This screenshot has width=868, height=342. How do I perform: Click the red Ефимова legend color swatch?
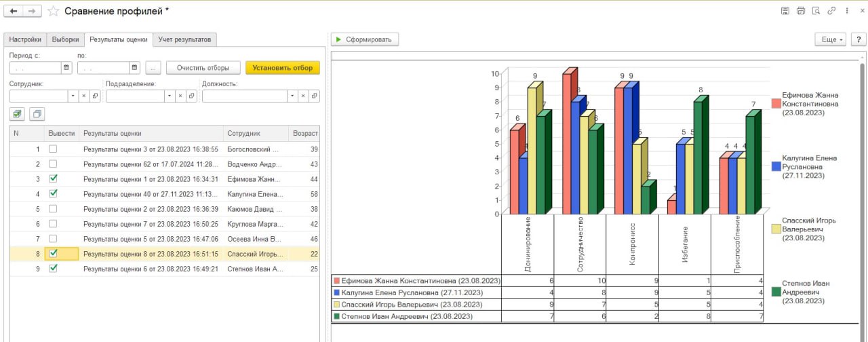[776, 103]
